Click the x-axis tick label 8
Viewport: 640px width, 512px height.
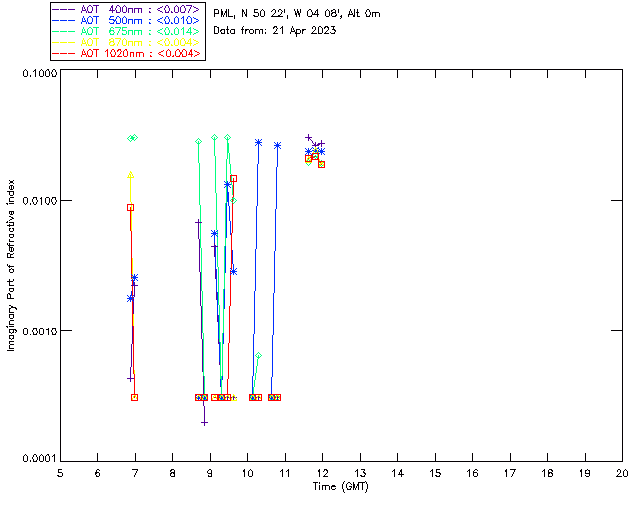click(173, 473)
